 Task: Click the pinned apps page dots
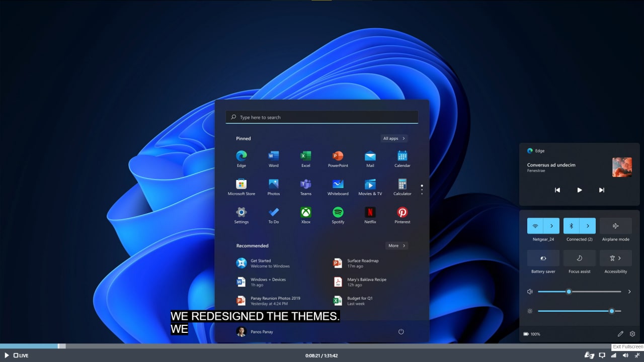422,190
